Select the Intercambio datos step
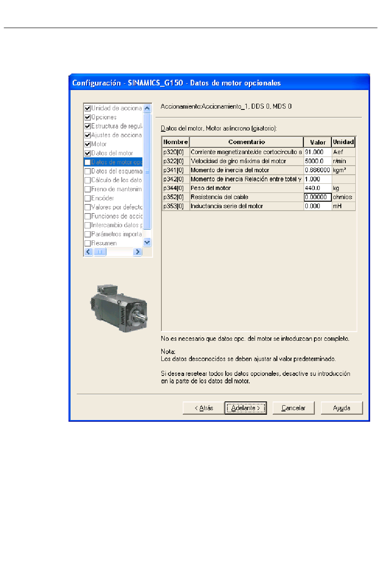The width and height of the screenshot is (392, 577). coord(117,225)
